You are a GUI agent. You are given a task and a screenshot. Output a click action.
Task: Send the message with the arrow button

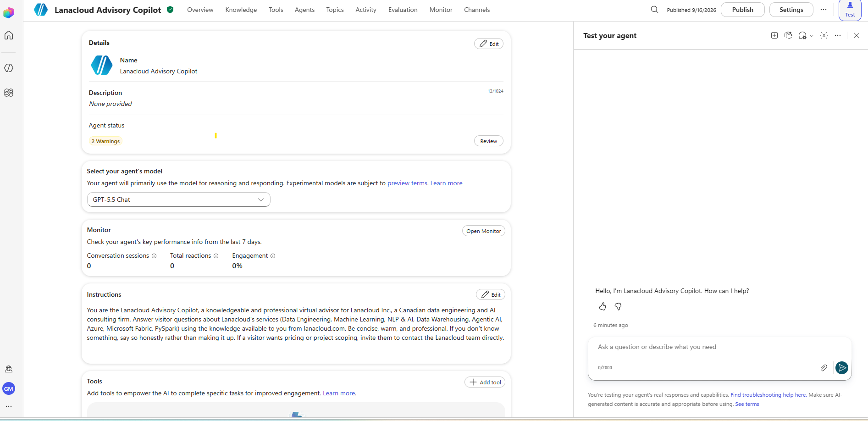(x=842, y=368)
